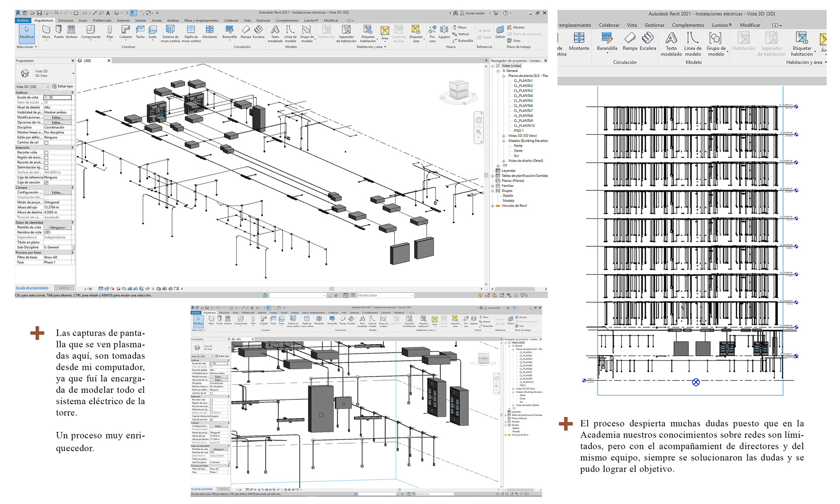The width and height of the screenshot is (840, 504).
Task: Click Definir work plane in the large Revit window
Action: click(500, 32)
